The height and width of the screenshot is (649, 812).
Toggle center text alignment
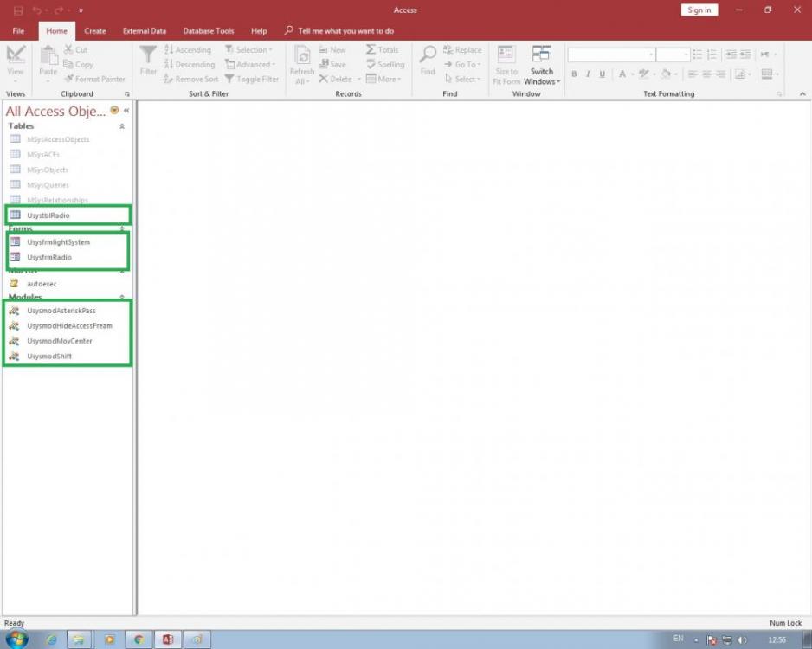pyautogui.click(x=706, y=74)
